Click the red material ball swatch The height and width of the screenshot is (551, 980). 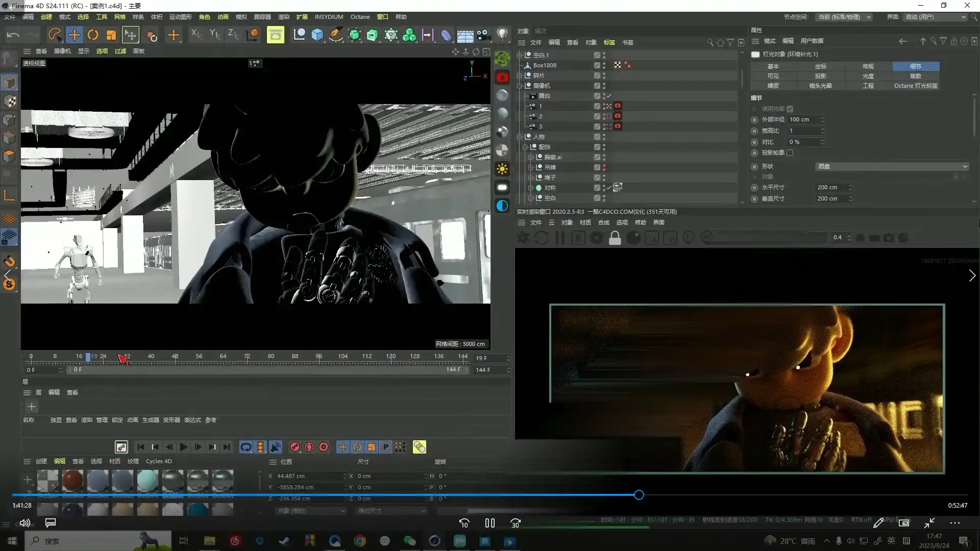pos(72,480)
